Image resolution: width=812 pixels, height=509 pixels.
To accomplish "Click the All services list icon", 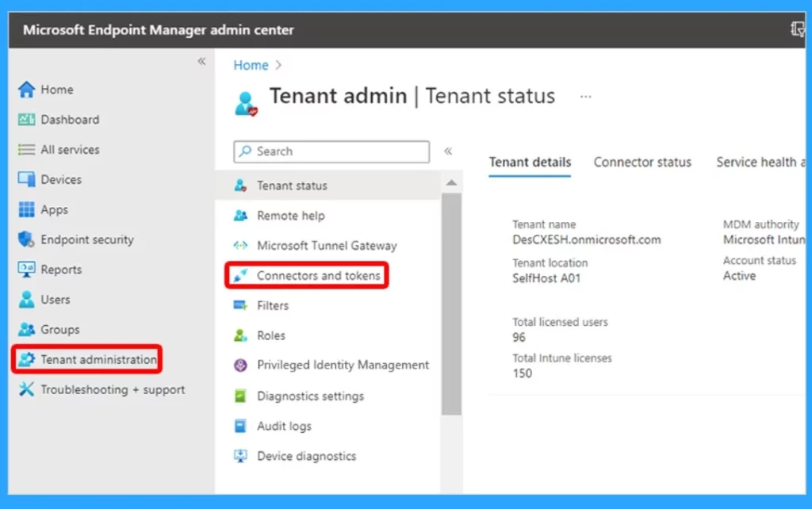I will (x=26, y=150).
